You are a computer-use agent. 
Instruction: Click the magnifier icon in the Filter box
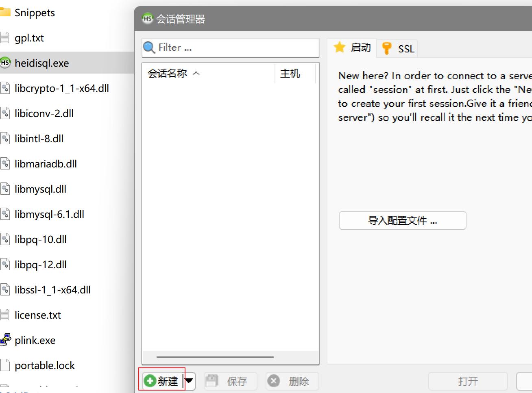pyautogui.click(x=149, y=48)
